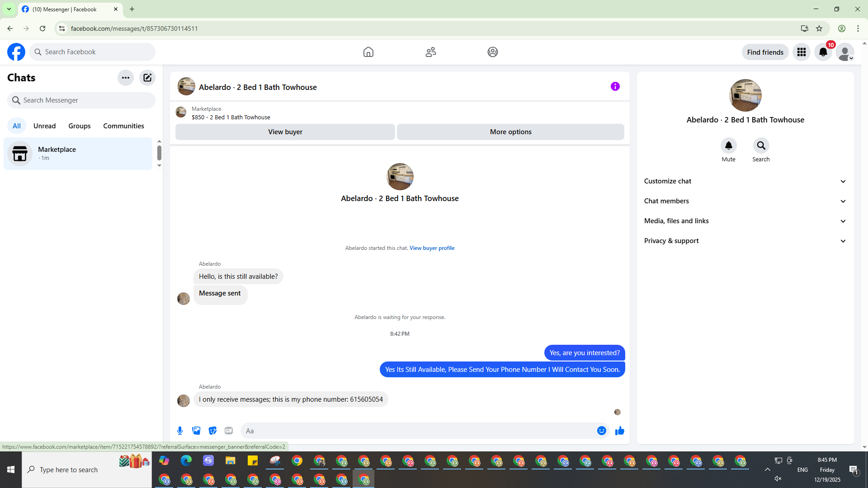Expand the Privacy & support section
Viewport: 868px width, 488px height.
745,241
